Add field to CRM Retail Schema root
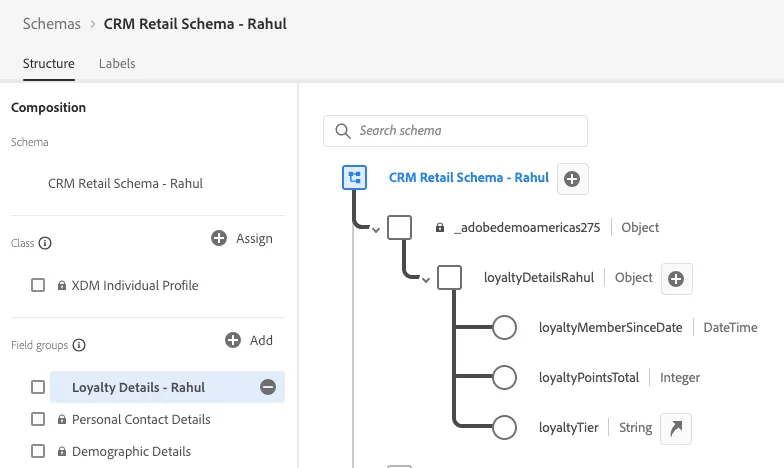The image size is (784, 468). 572,178
